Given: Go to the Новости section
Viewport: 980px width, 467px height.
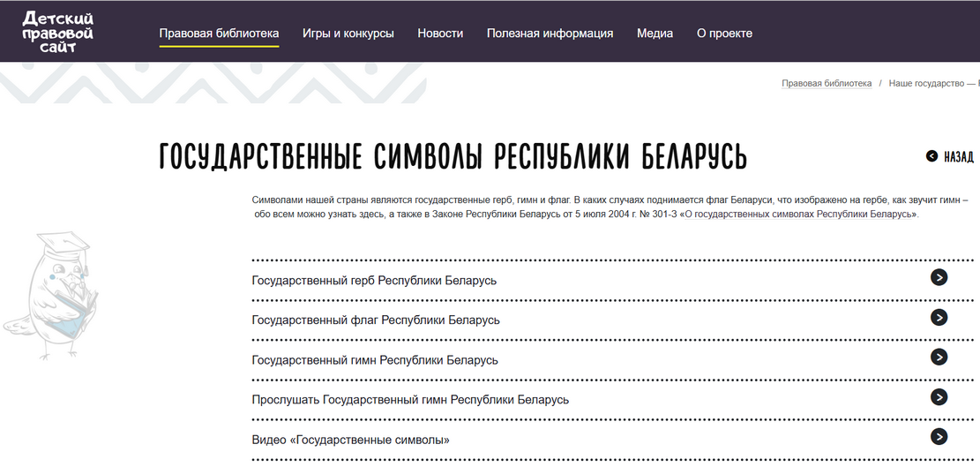Looking at the screenshot, I should [x=440, y=34].
